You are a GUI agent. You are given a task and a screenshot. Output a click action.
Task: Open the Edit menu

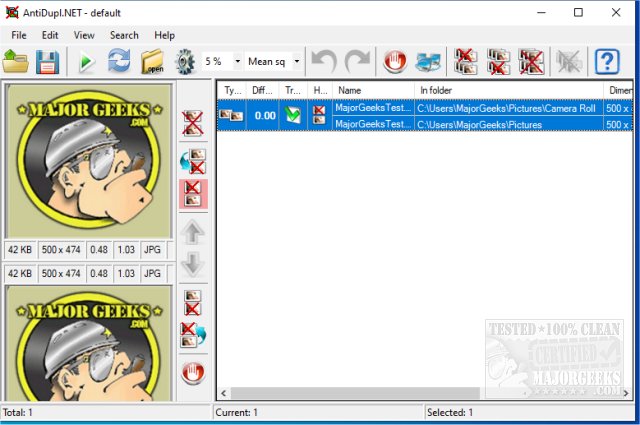[50, 36]
